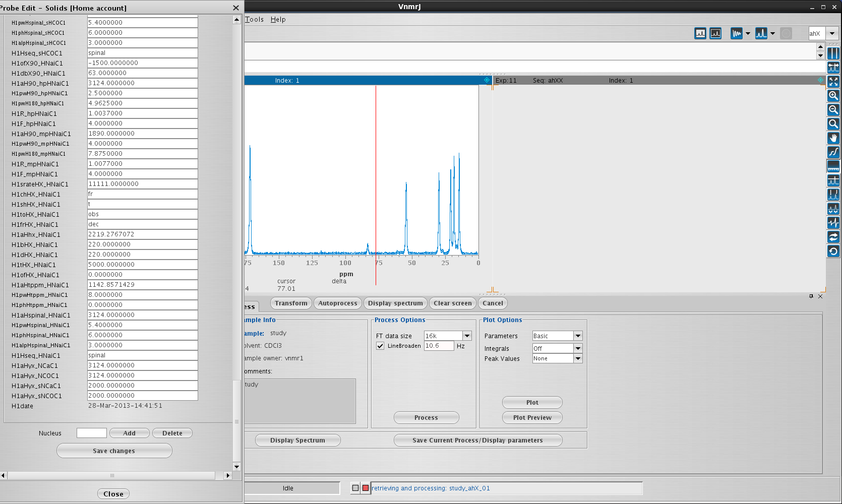This screenshot has width=842, height=504.
Task: Click the phase adjustment waveform icon
Action: pyautogui.click(x=833, y=222)
